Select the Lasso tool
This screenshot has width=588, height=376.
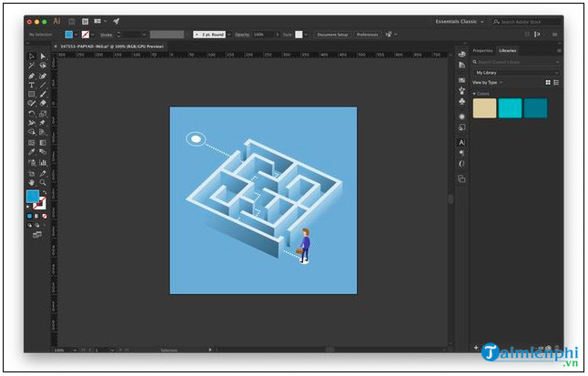tap(43, 66)
